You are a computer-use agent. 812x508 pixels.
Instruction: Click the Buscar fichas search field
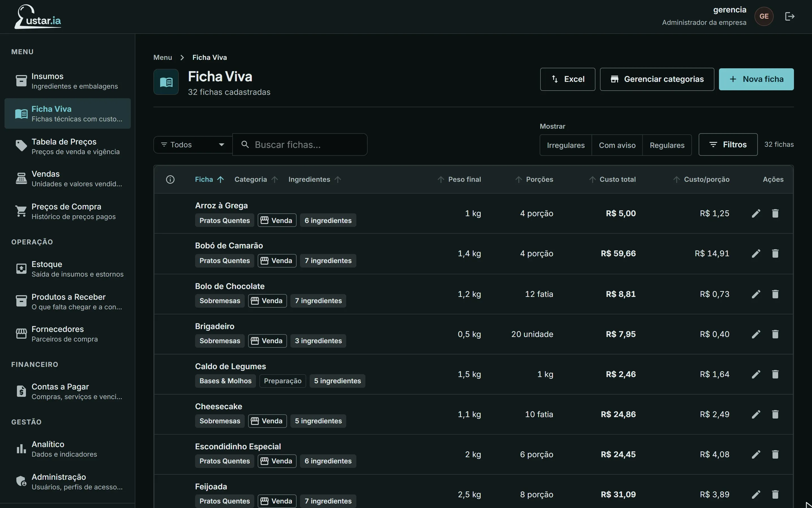300,144
